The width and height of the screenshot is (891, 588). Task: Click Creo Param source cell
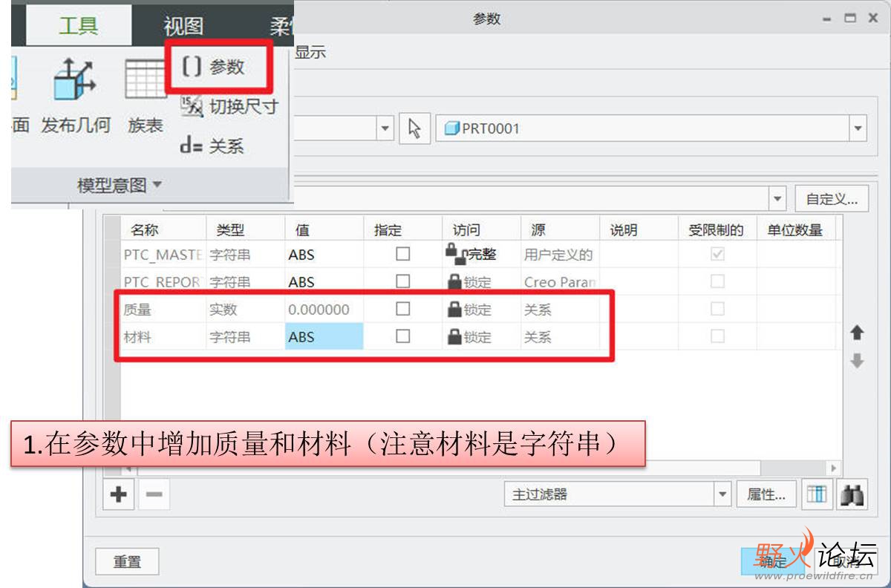(561, 282)
